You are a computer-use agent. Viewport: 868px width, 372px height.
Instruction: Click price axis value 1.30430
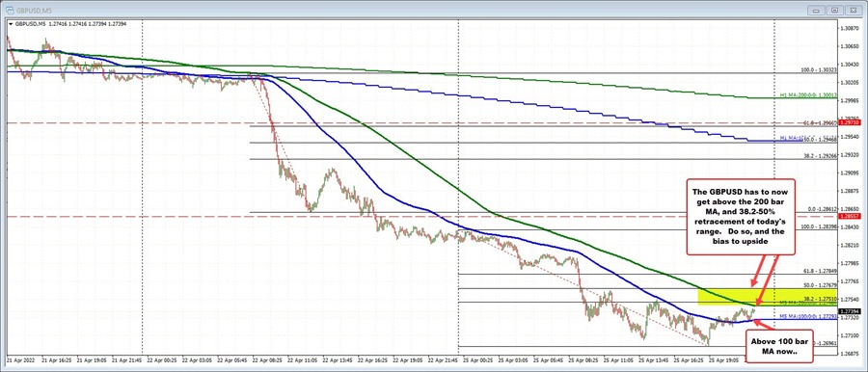point(849,65)
